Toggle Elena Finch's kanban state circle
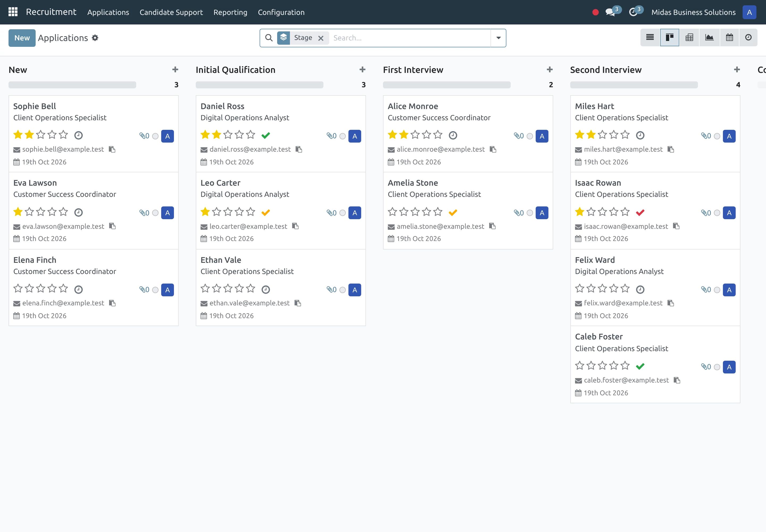Image resolution: width=766 pixels, height=532 pixels. [155, 290]
